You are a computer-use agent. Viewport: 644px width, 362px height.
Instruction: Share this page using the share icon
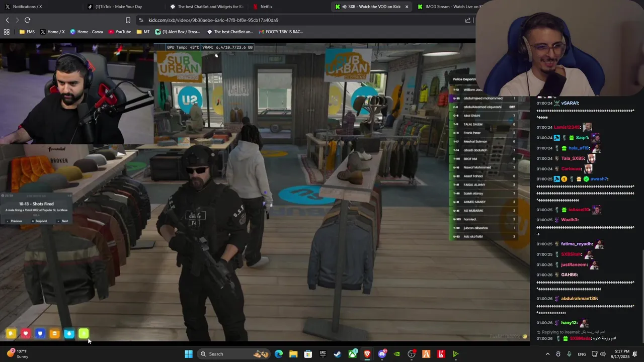tap(468, 20)
